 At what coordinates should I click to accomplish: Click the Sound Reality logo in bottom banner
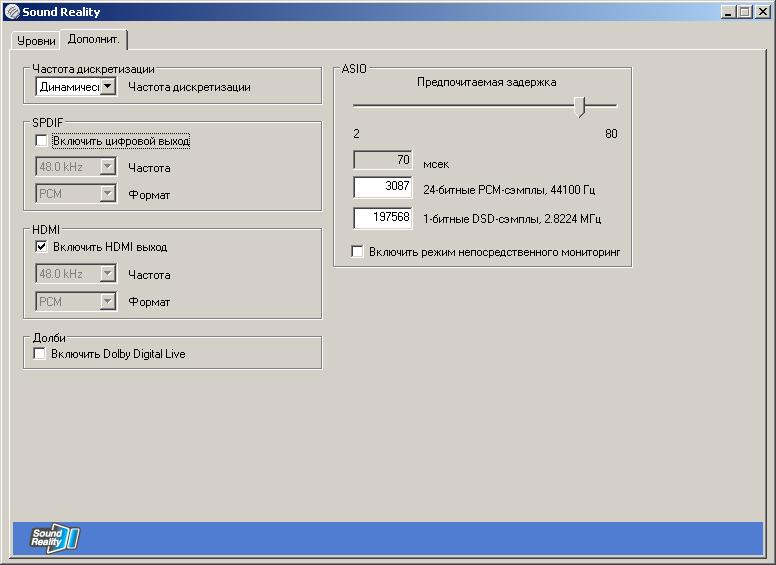point(53,538)
